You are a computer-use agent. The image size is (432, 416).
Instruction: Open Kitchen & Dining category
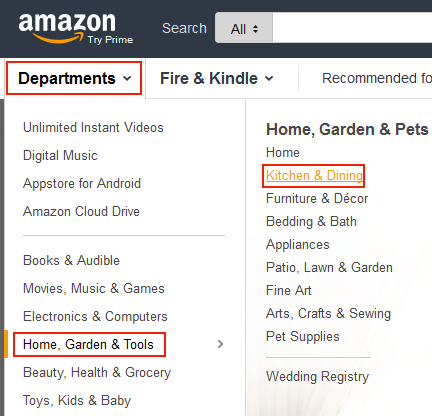pos(314,175)
